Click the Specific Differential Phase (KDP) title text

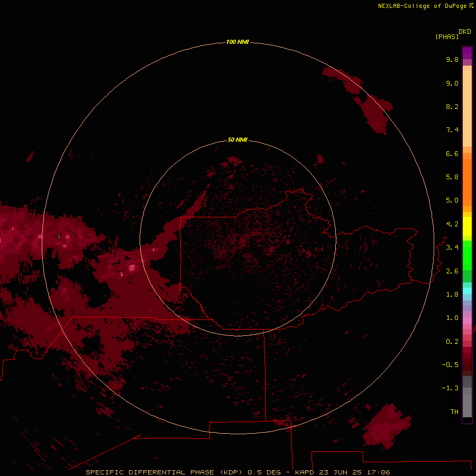click(x=164, y=472)
